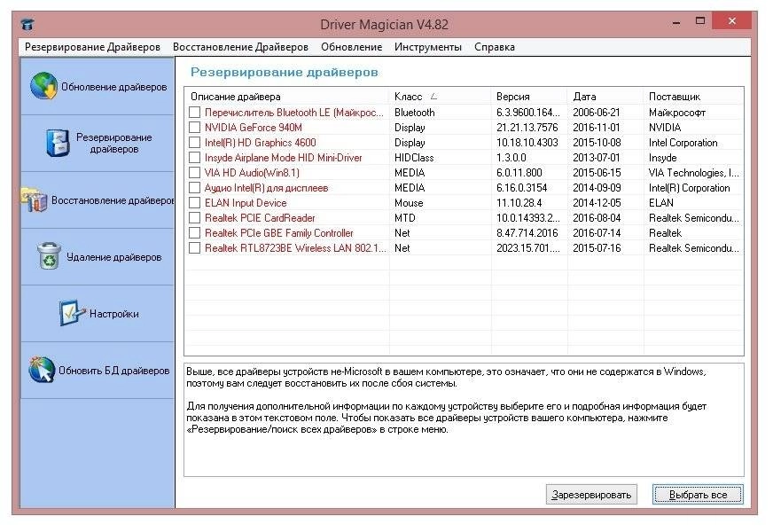Click the Обновить БД драйверов globe icon
773x532 pixels.
tap(42, 369)
